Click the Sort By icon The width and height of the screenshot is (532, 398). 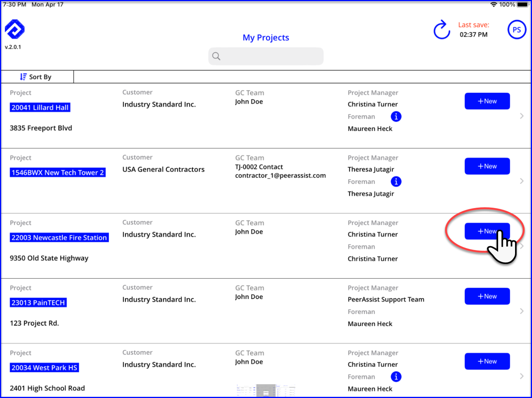pyautogui.click(x=23, y=77)
